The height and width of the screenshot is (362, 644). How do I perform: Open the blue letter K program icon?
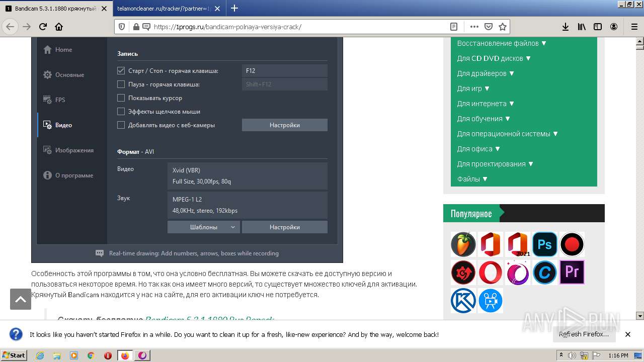coord(463,300)
